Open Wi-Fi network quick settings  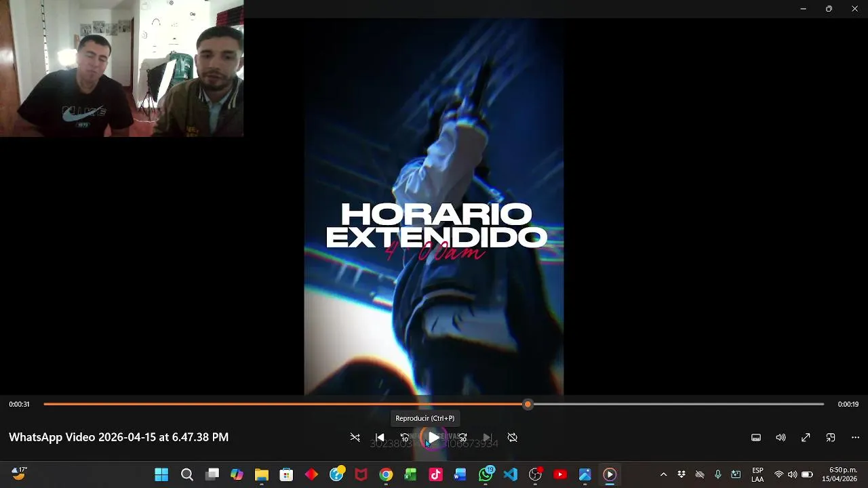tap(778, 474)
